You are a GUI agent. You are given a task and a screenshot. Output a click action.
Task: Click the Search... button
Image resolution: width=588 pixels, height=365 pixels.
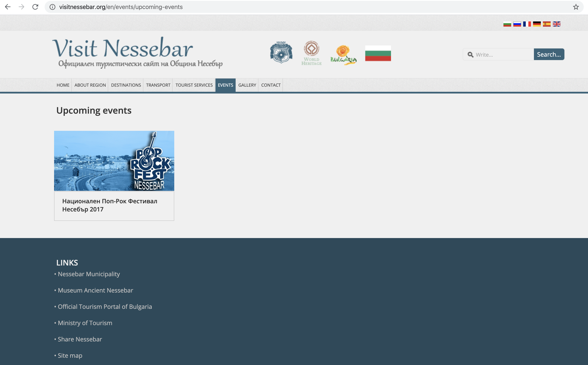[549, 54]
